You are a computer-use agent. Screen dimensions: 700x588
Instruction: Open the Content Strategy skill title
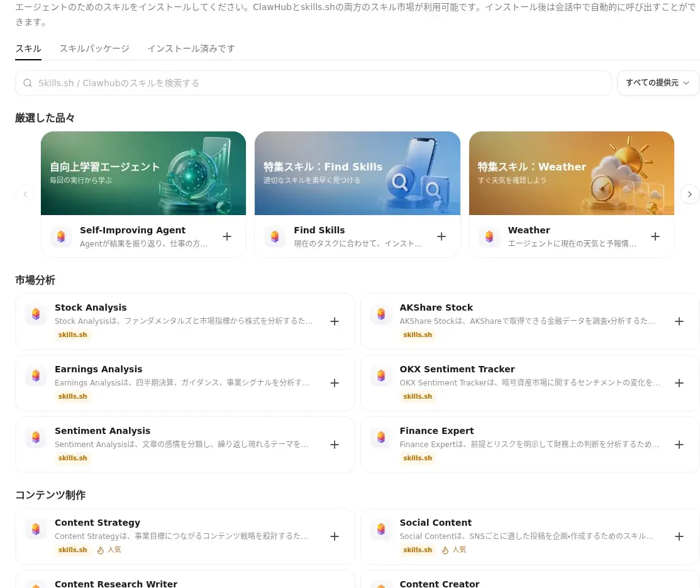tap(97, 523)
